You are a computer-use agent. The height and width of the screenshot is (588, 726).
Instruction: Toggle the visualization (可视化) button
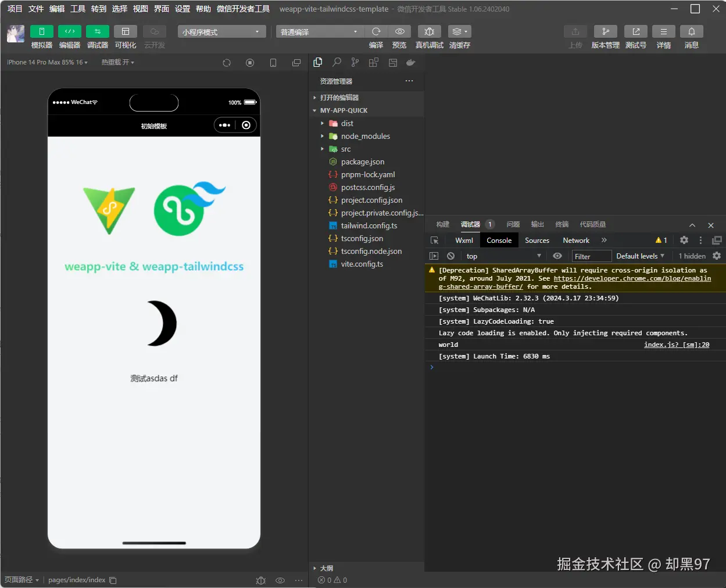pyautogui.click(x=126, y=31)
